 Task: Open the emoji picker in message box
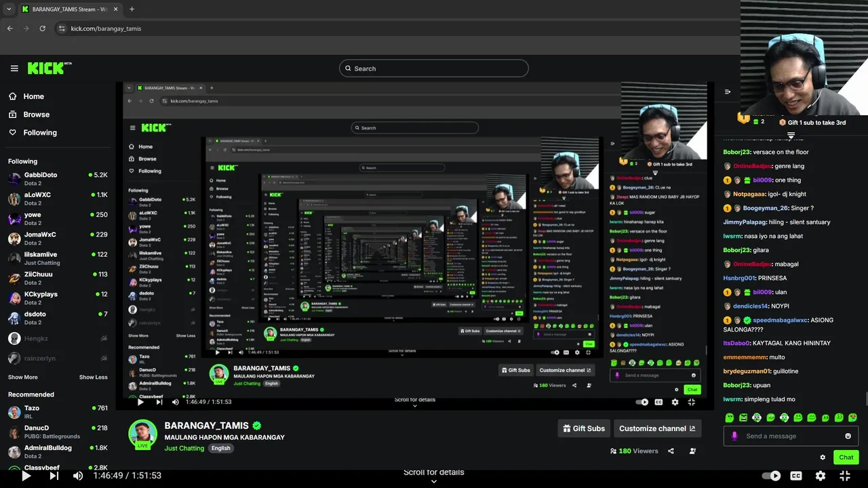click(848, 436)
